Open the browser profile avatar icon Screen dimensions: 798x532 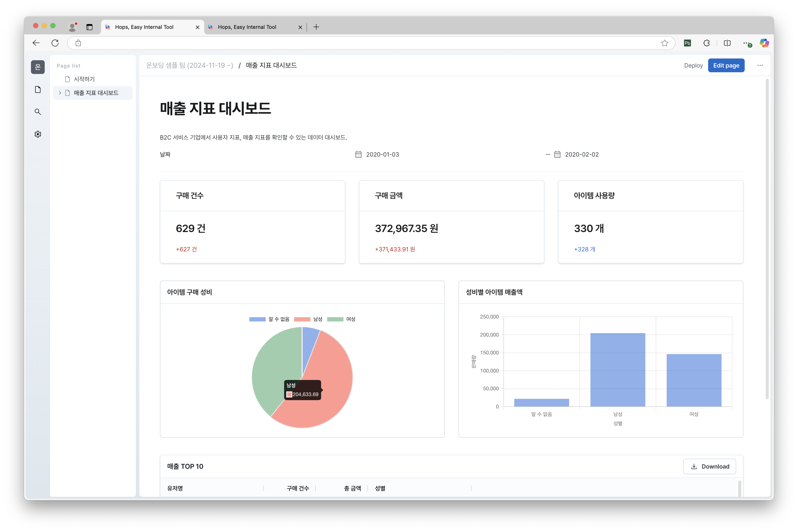pyautogui.click(x=72, y=27)
